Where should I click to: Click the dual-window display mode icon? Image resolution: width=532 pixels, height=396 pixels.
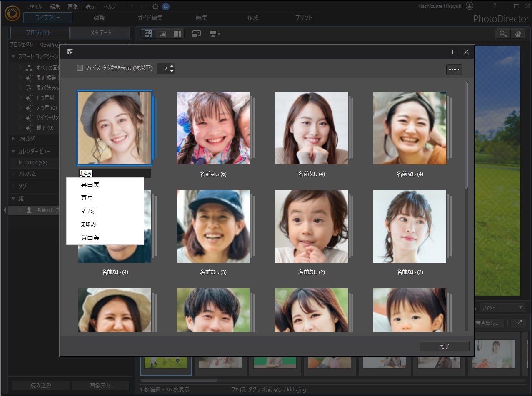(x=196, y=34)
